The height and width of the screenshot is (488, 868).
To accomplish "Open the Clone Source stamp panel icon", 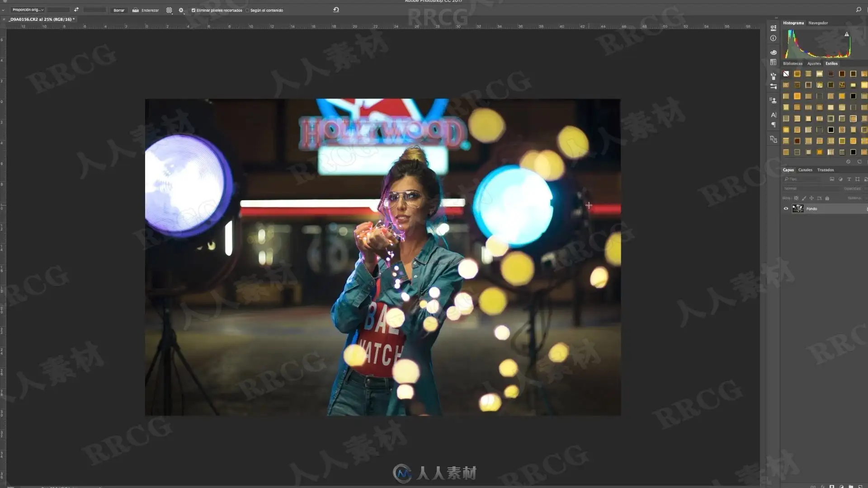I will pyautogui.click(x=773, y=100).
